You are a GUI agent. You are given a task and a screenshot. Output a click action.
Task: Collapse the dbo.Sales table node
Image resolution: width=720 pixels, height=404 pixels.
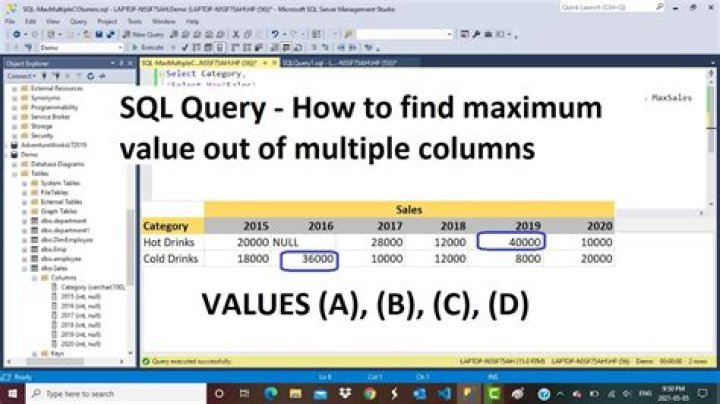coord(24,268)
